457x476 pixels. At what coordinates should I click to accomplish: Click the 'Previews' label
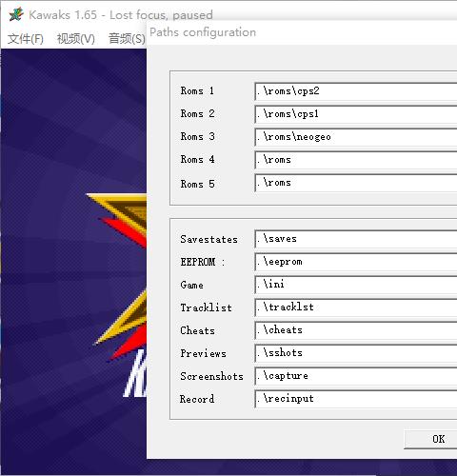203,353
